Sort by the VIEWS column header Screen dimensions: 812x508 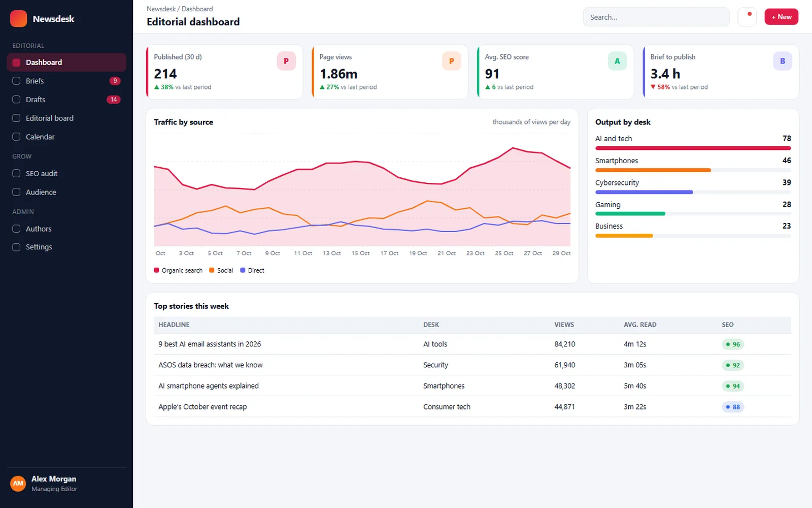(x=564, y=325)
